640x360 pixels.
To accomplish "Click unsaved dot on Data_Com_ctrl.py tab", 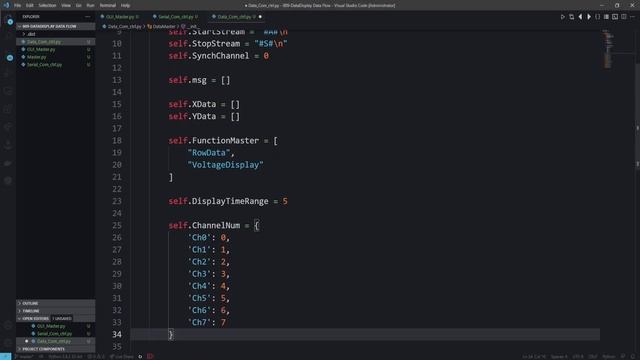I will 260,17.
